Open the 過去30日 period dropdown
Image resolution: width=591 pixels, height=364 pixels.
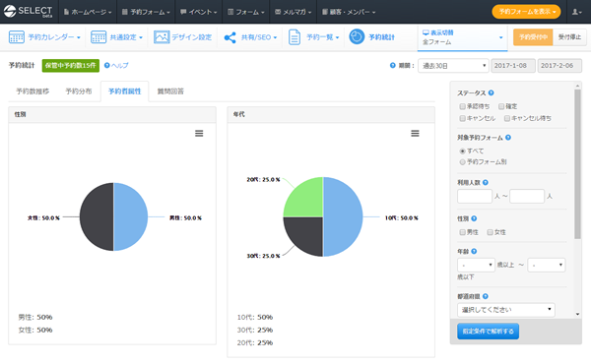(453, 66)
